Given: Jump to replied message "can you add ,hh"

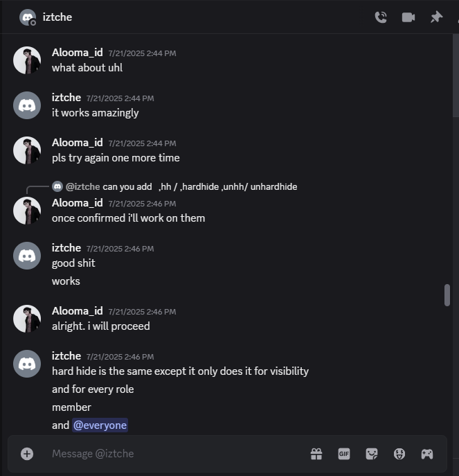Looking at the screenshot, I should pyautogui.click(x=201, y=187).
